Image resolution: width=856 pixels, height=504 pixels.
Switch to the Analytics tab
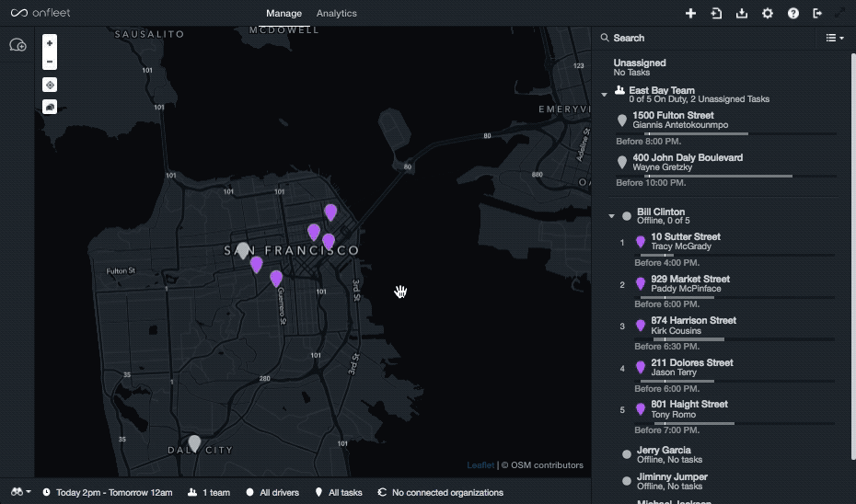point(336,13)
